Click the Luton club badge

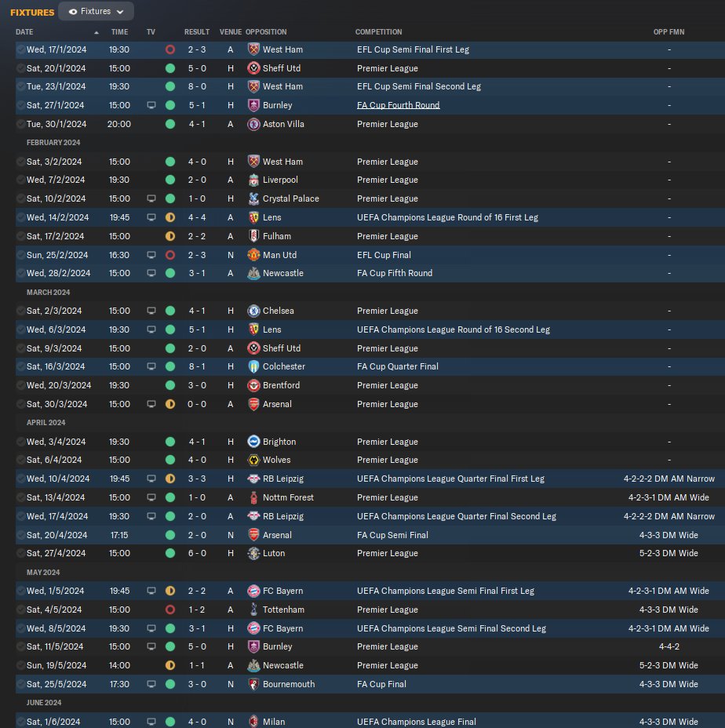253,553
